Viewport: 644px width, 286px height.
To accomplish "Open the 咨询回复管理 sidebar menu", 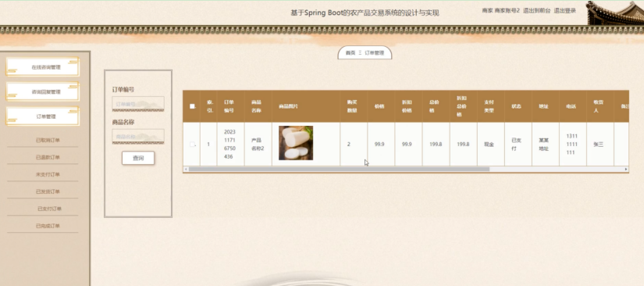I will coord(43,91).
